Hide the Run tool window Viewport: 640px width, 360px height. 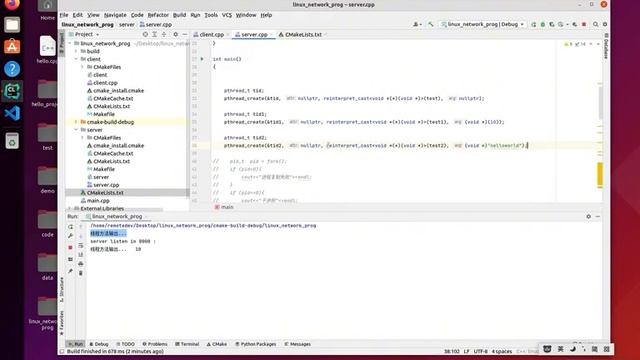(598, 216)
